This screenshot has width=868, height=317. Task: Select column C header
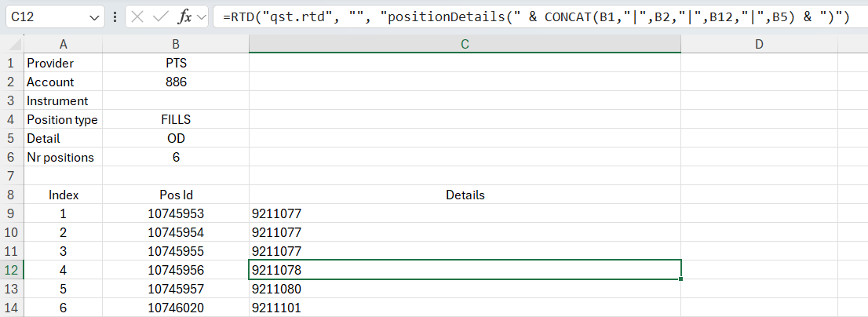click(465, 44)
